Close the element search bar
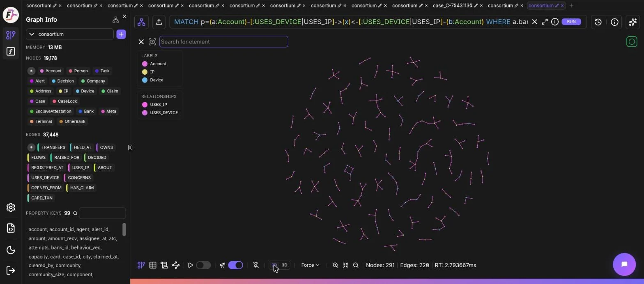This screenshot has height=284, width=644. tap(141, 41)
